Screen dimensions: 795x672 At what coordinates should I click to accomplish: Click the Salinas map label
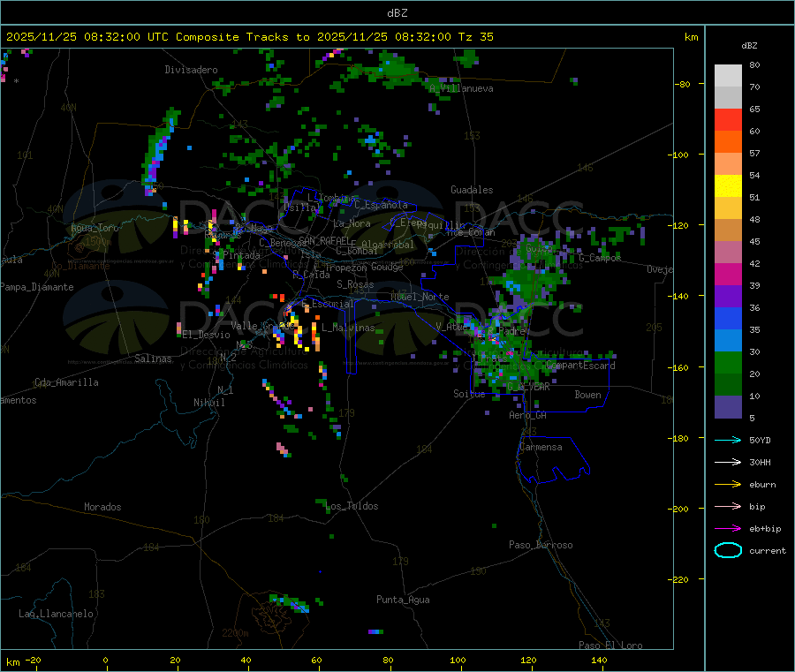point(153,359)
